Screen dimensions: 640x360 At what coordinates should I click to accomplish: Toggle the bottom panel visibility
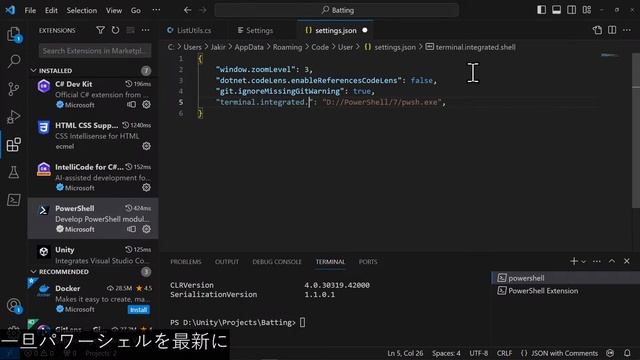click(556, 10)
